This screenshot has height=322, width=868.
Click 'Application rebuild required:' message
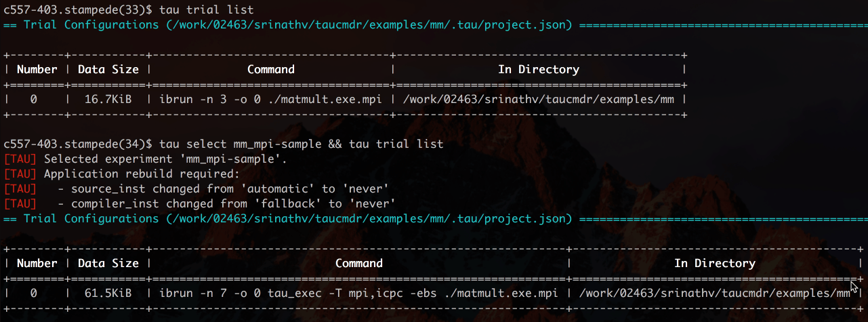142,174
